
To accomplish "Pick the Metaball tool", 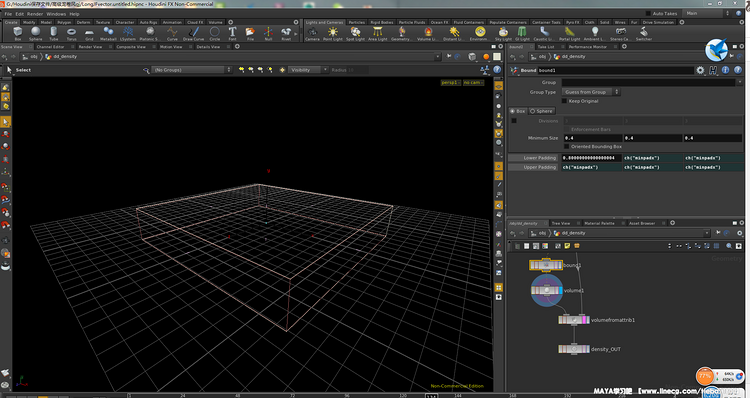I will point(108,33).
